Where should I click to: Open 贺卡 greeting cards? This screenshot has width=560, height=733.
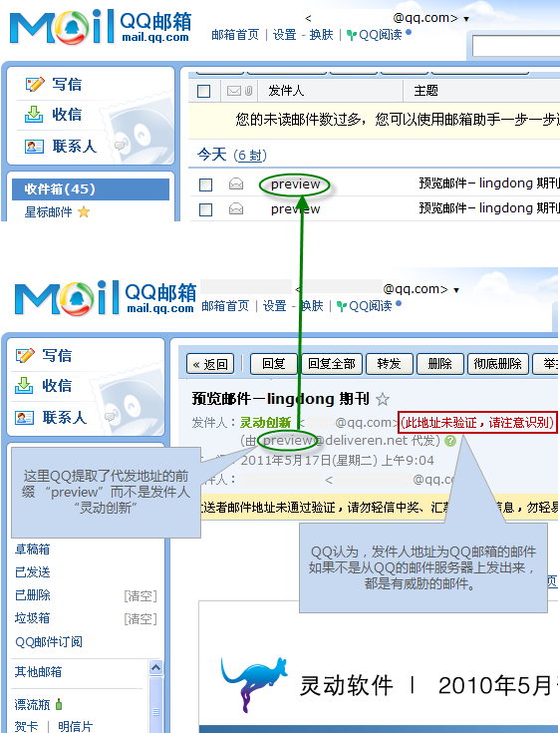tap(26, 726)
